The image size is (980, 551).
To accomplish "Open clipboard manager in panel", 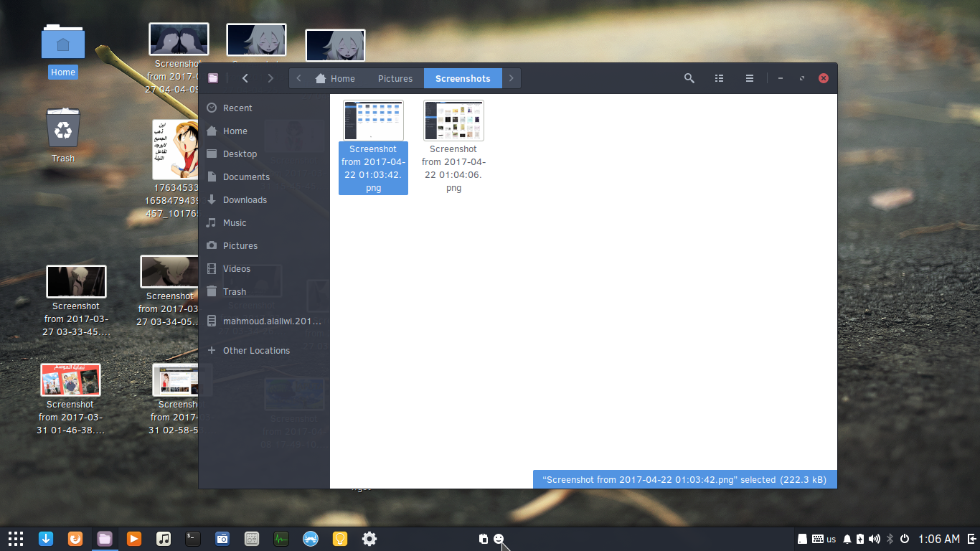I will tap(484, 539).
